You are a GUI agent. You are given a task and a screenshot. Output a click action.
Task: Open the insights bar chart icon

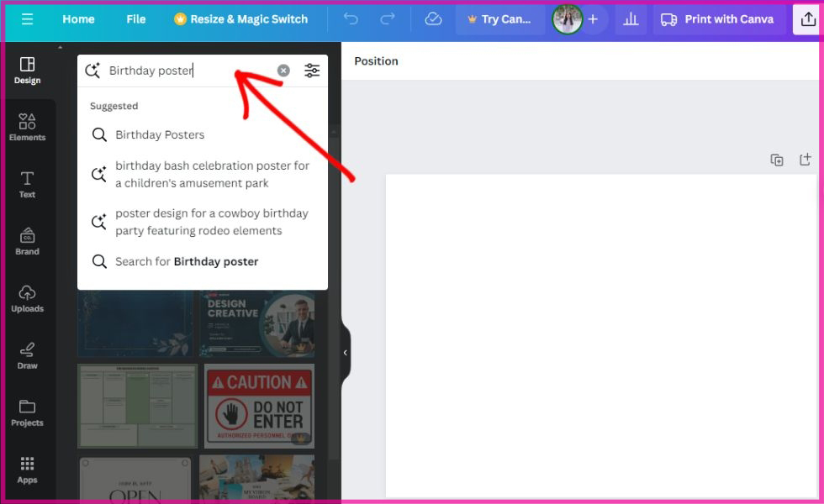tap(631, 19)
